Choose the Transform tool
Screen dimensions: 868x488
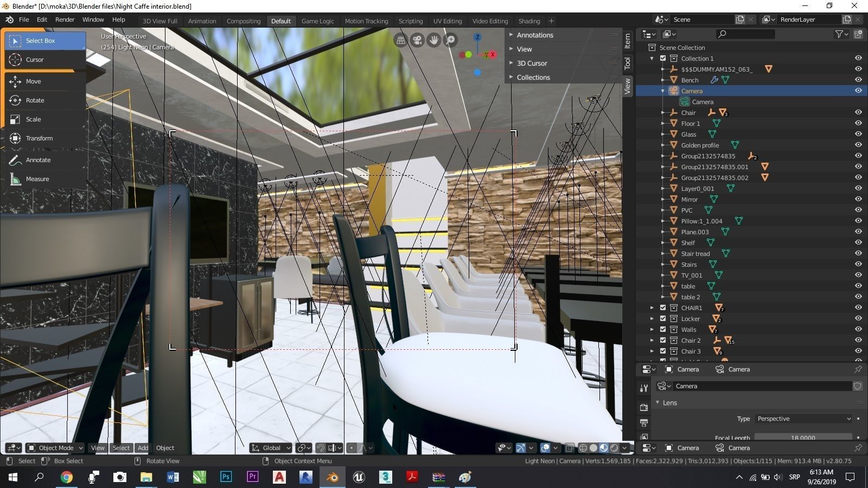point(46,138)
